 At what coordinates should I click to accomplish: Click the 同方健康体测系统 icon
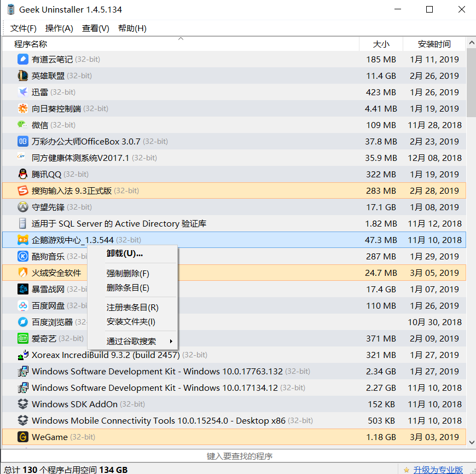click(21, 157)
